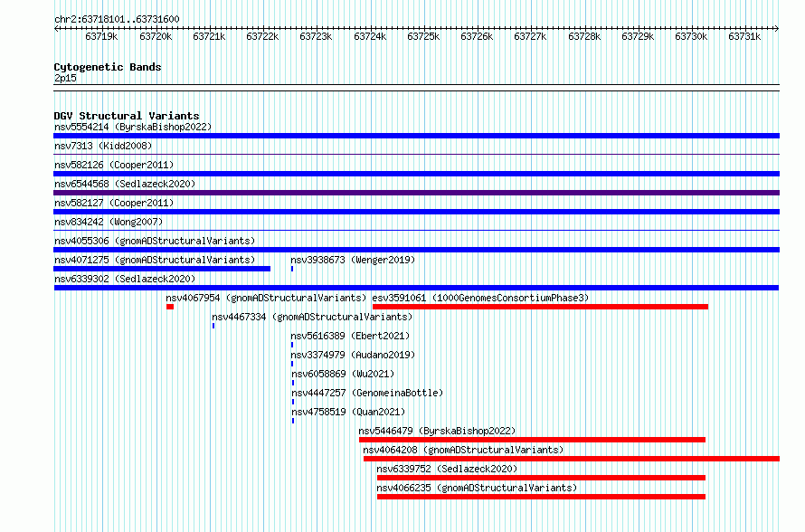Open nsv5446479 (ByrskaBishop2022) label
This screenshot has height=532, width=805.
pos(437,431)
